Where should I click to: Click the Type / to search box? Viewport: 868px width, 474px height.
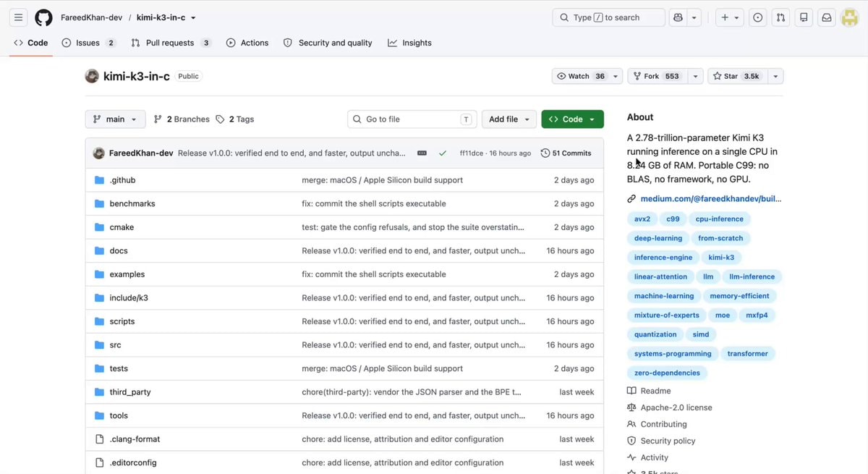[608, 17]
